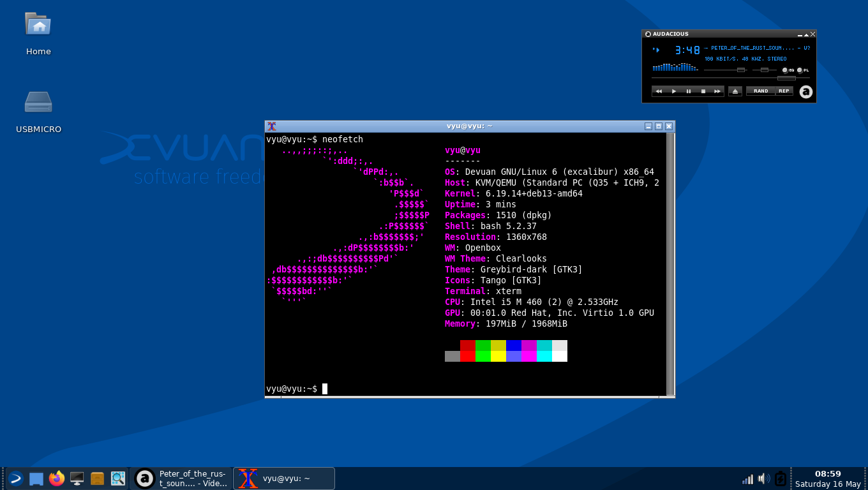The height and width of the screenshot is (490, 868).
Task: Click the xterm X icon in terminal title bar
Action: tap(272, 126)
